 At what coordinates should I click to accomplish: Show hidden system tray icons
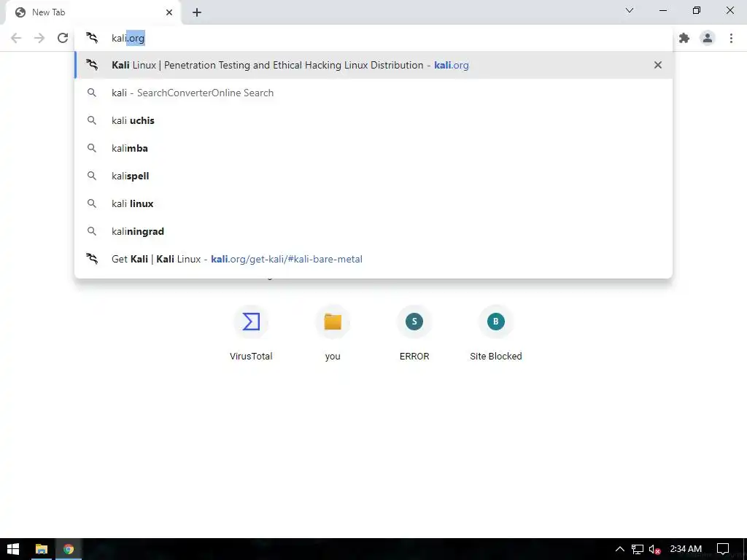pyautogui.click(x=619, y=549)
